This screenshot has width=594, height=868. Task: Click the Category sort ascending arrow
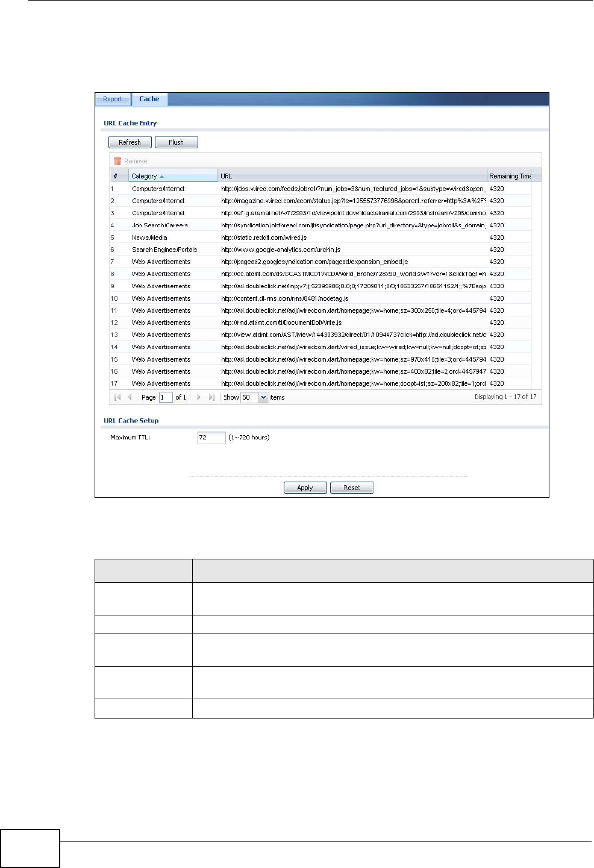pos(161,177)
